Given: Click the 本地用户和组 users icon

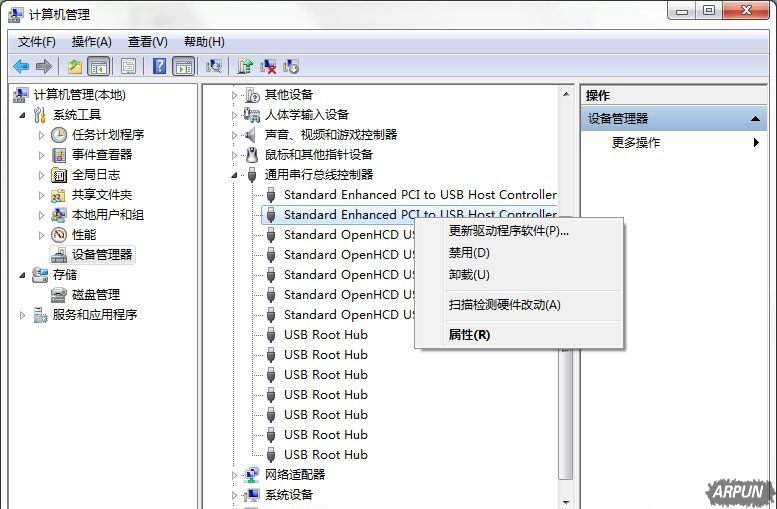Looking at the screenshot, I should (59, 215).
